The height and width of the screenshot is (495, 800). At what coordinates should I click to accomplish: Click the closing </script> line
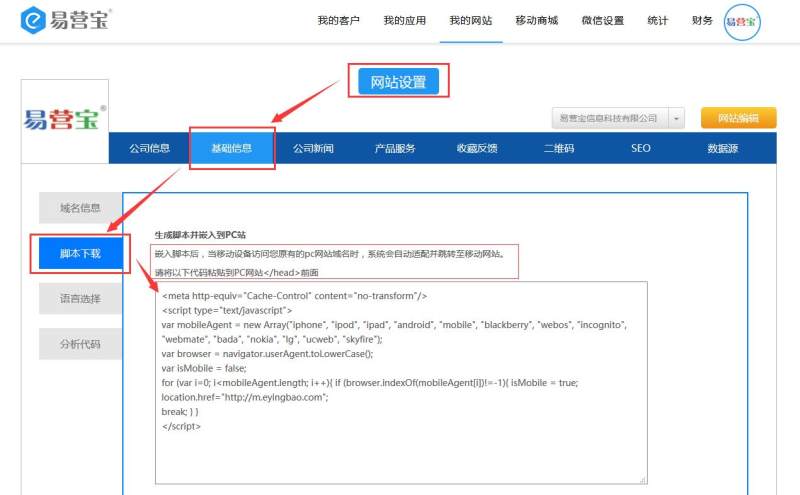181,426
